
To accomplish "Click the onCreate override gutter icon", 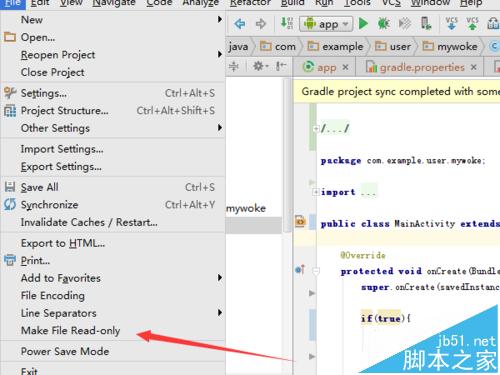I will pyautogui.click(x=300, y=269).
